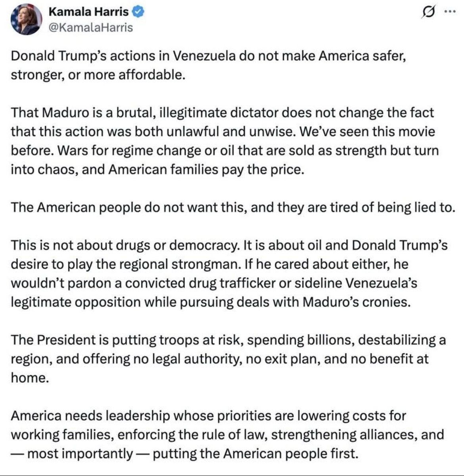Click the line ending "families pay the price."

point(157,169)
